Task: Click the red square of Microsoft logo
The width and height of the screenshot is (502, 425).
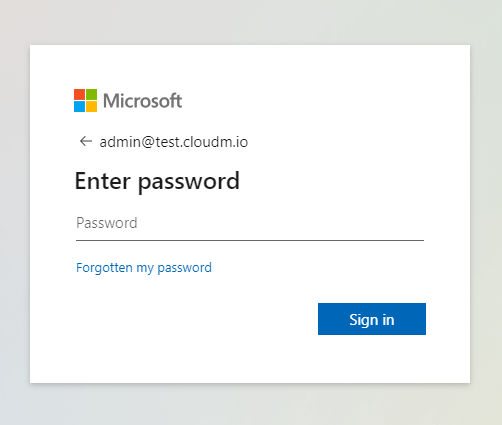Action: 79,94
